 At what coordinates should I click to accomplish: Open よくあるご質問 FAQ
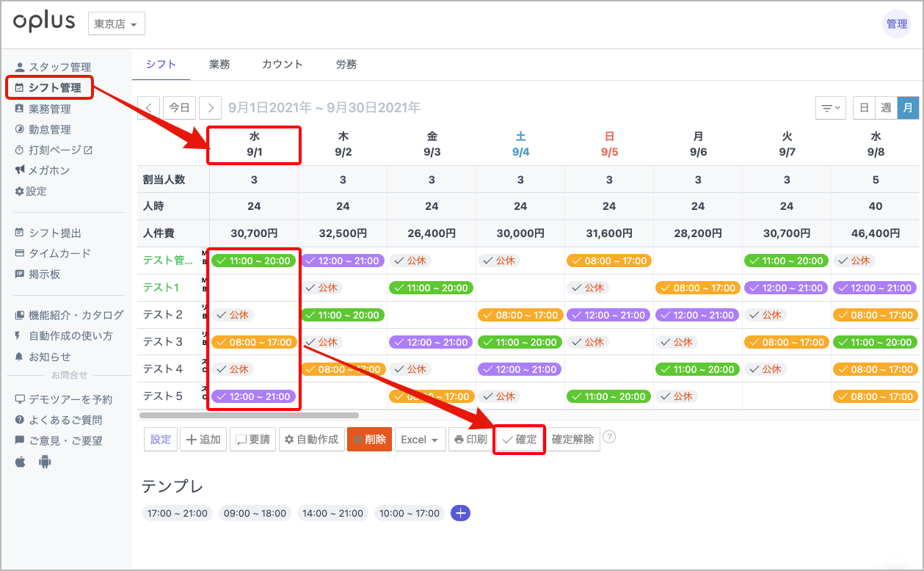(59, 420)
